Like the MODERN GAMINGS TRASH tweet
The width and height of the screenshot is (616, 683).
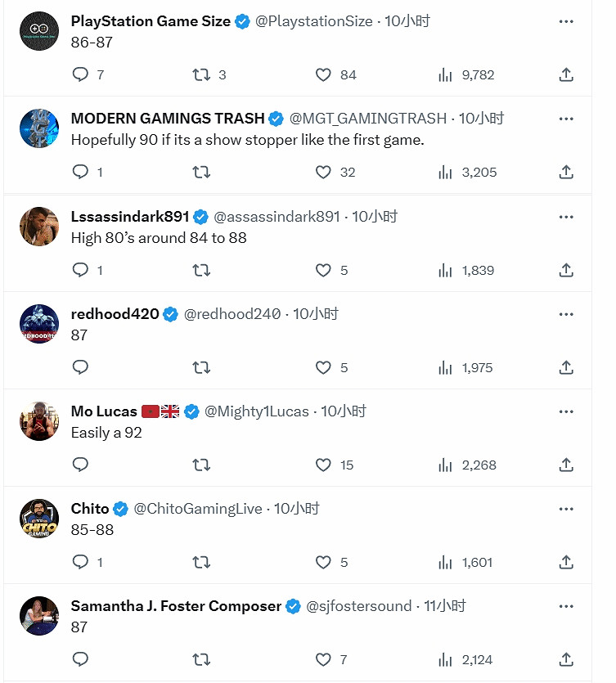[323, 172]
